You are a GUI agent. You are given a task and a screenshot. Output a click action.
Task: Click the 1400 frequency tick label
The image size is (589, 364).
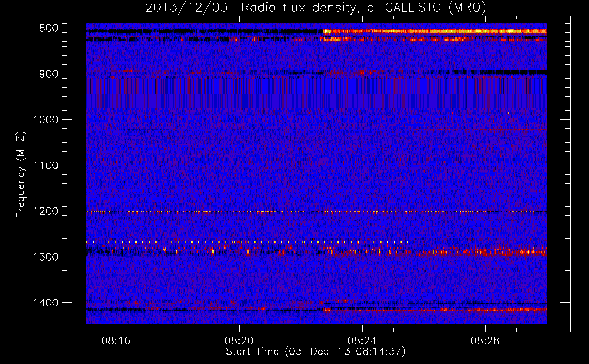point(46,303)
